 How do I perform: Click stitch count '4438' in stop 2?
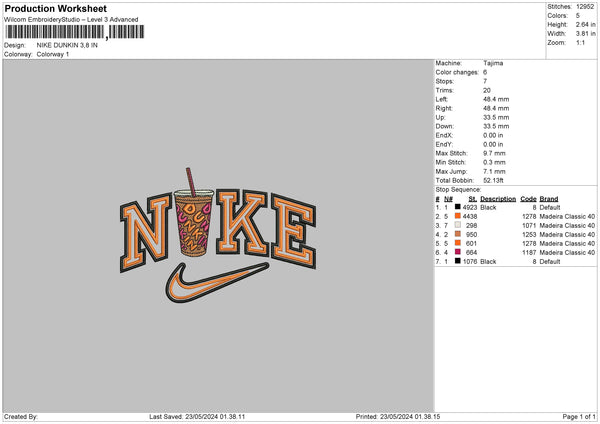coord(470,217)
